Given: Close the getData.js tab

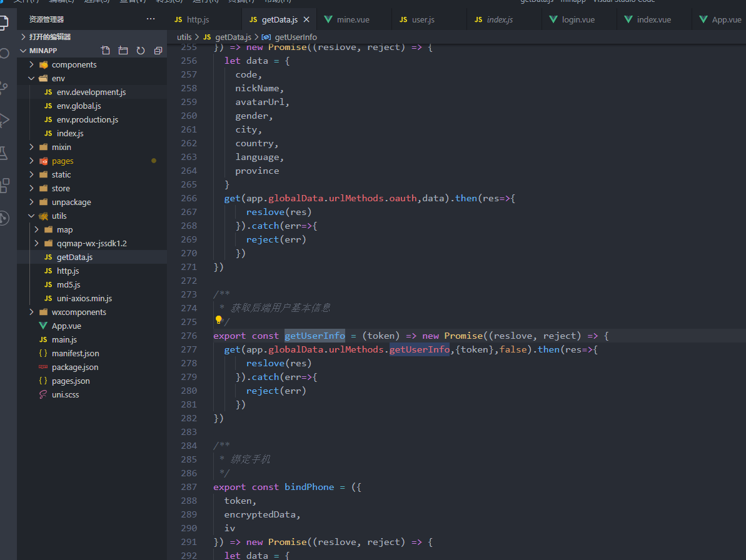Looking at the screenshot, I should click(x=306, y=19).
